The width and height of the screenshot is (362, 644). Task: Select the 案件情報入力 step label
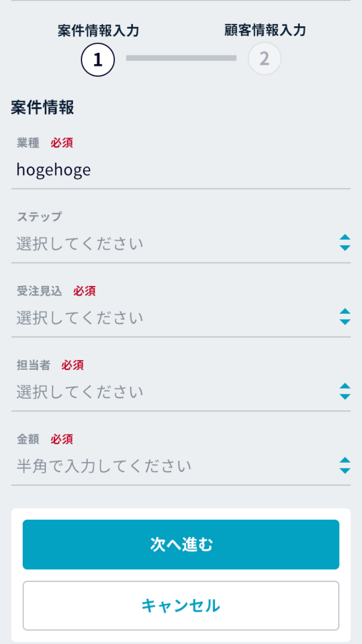(x=98, y=30)
